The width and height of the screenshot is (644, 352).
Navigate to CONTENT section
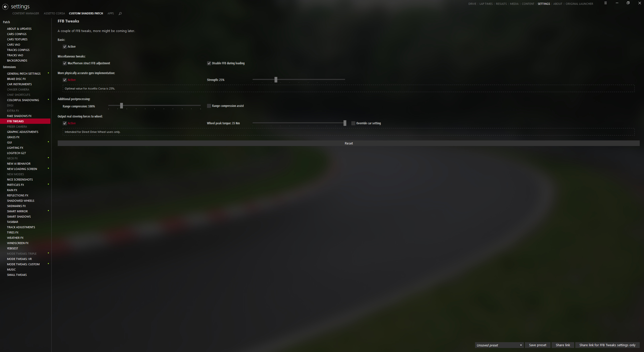(x=528, y=4)
